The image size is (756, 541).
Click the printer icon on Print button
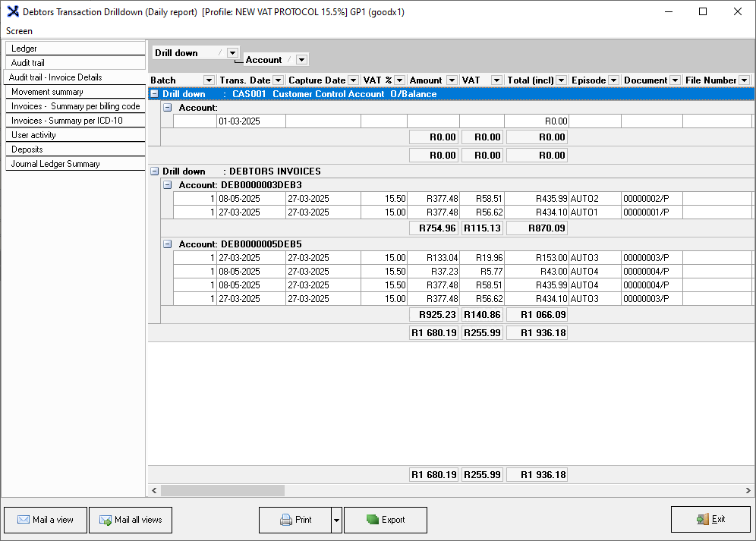tap(286, 520)
